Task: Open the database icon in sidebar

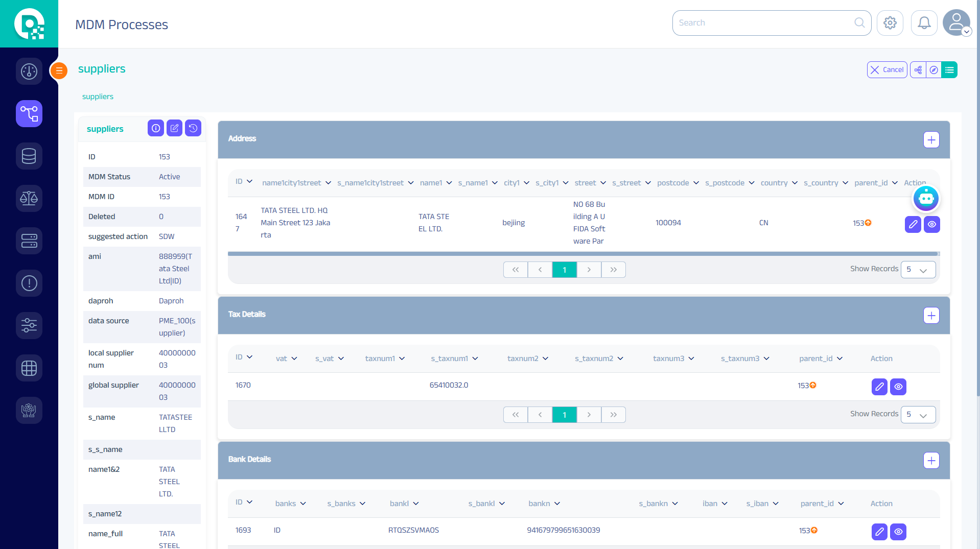Action: click(x=29, y=156)
